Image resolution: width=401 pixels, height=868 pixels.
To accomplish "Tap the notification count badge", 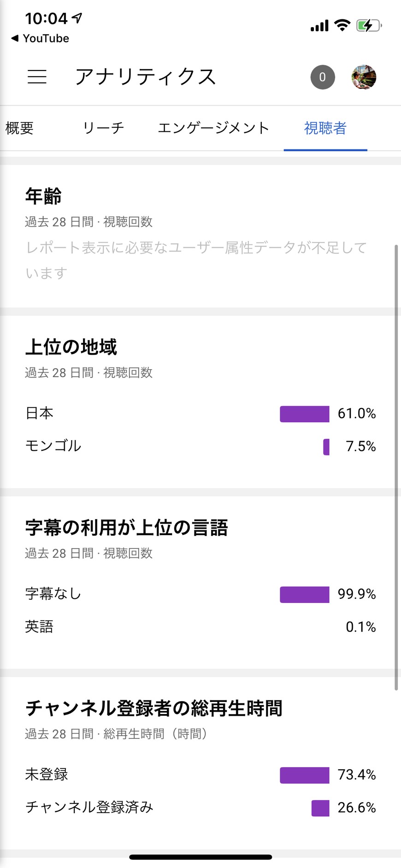I will click(323, 77).
